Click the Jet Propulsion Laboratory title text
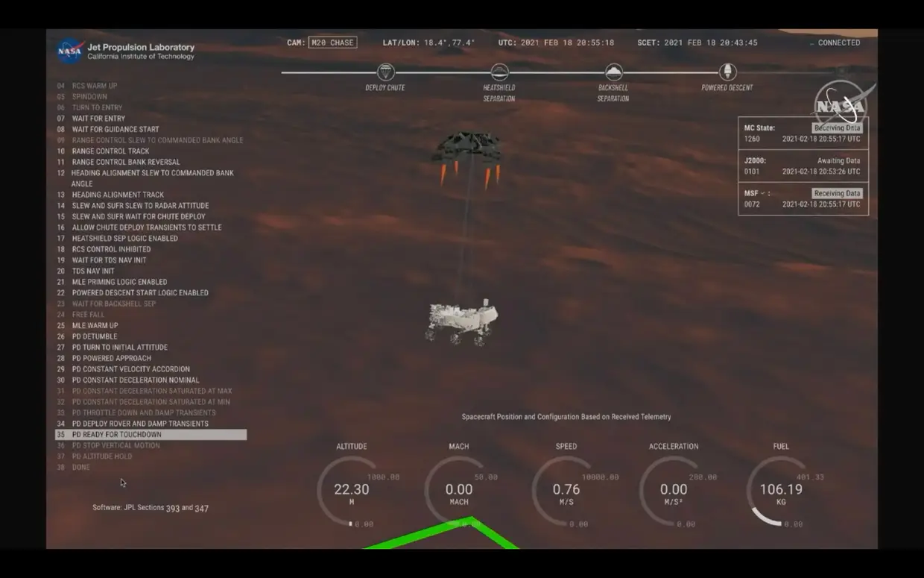 pyautogui.click(x=141, y=47)
